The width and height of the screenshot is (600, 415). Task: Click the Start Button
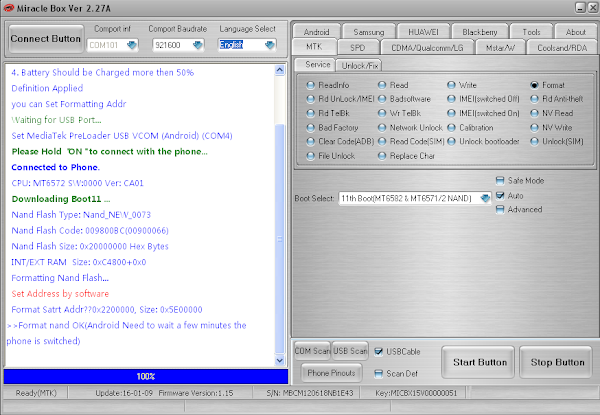[x=478, y=362]
